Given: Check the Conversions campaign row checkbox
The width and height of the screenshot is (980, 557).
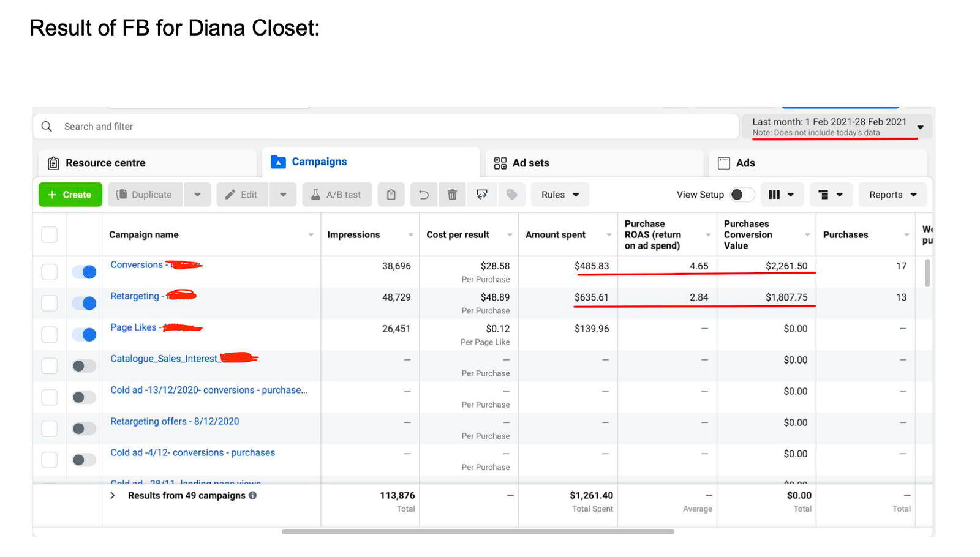Looking at the screenshot, I should pyautogui.click(x=50, y=272).
